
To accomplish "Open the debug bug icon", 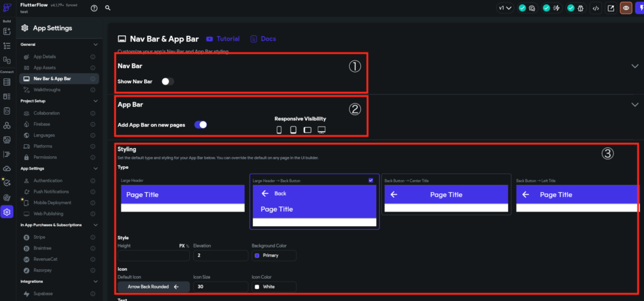I will pyautogui.click(x=582, y=8).
